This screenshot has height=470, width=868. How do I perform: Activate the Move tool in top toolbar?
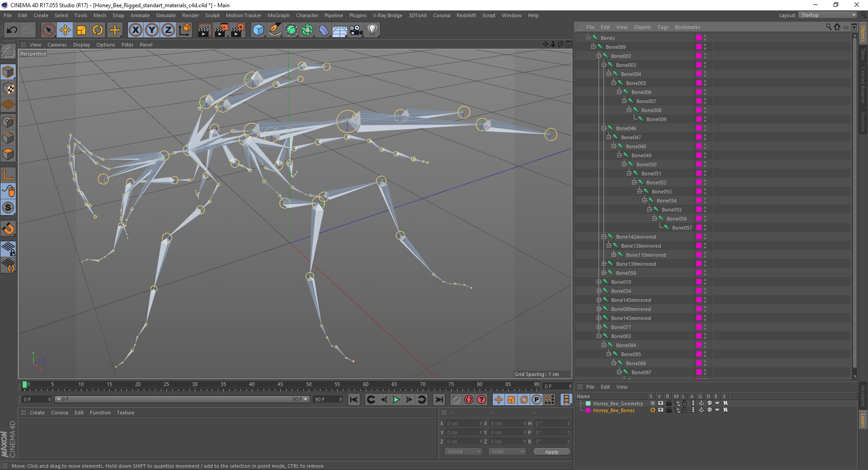[x=65, y=30]
